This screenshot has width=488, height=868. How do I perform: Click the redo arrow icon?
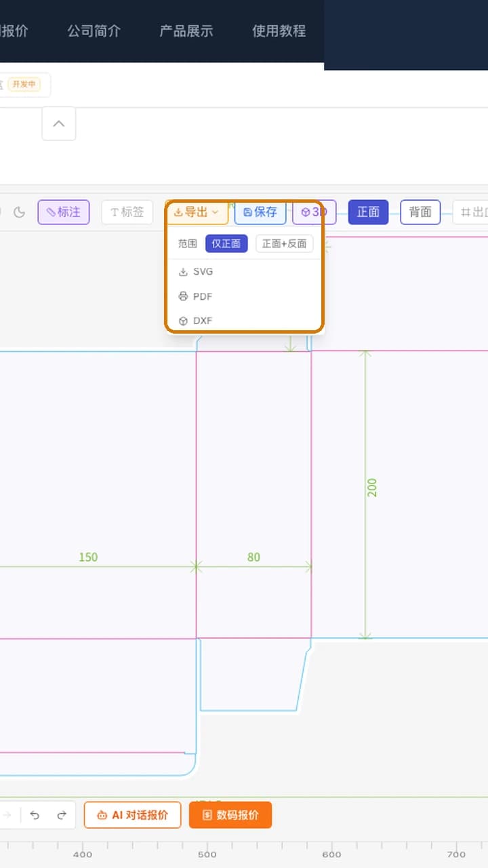pyautogui.click(x=62, y=815)
